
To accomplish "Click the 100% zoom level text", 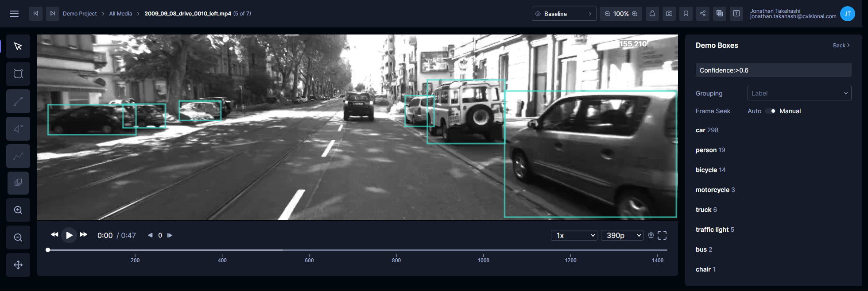I will pos(621,14).
